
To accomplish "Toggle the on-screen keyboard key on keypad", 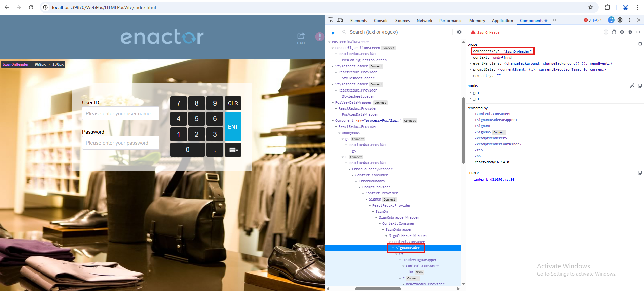I will click(x=233, y=150).
